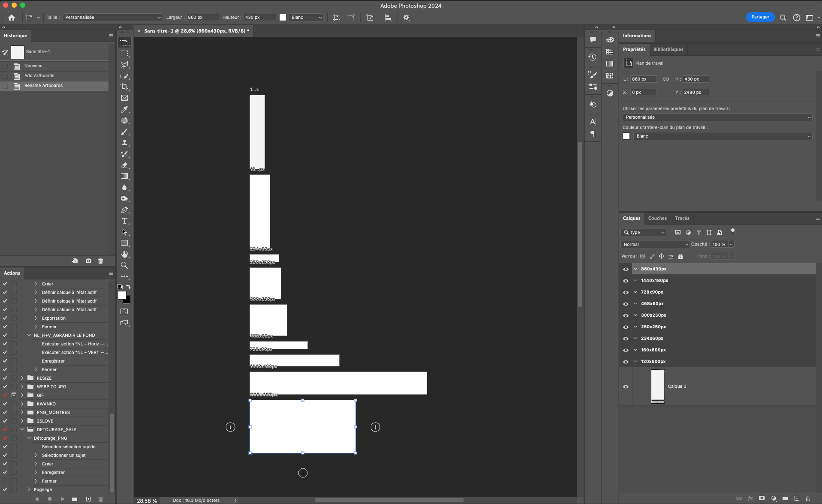The height and width of the screenshot is (504, 822).
Task: Select the Zoom tool
Action: [x=124, y=266]
